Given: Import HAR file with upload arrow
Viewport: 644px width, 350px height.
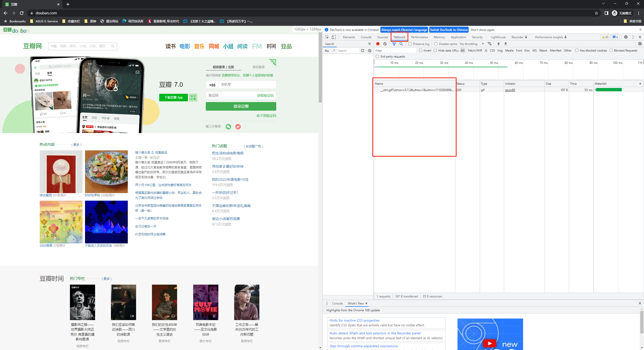Looking at the screenshot, I should tap(498, 44).
